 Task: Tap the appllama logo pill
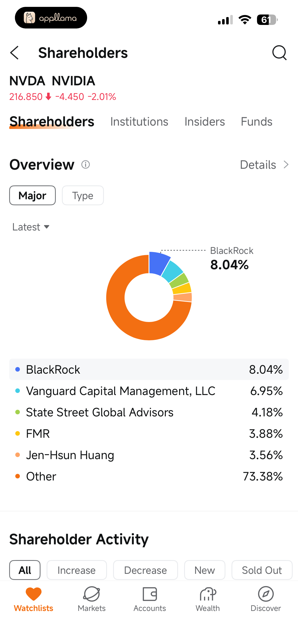pos(51,18)
